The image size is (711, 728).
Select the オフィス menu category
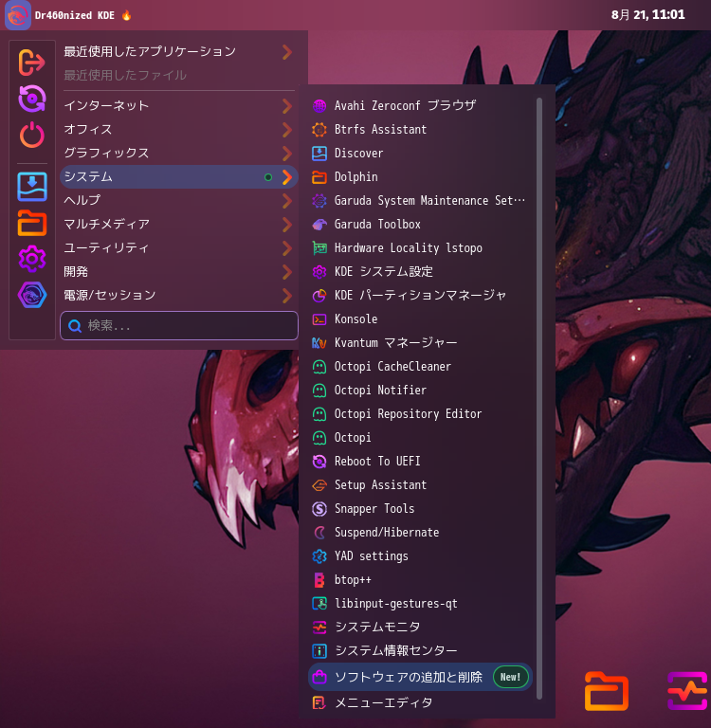[x=179, y=130]
